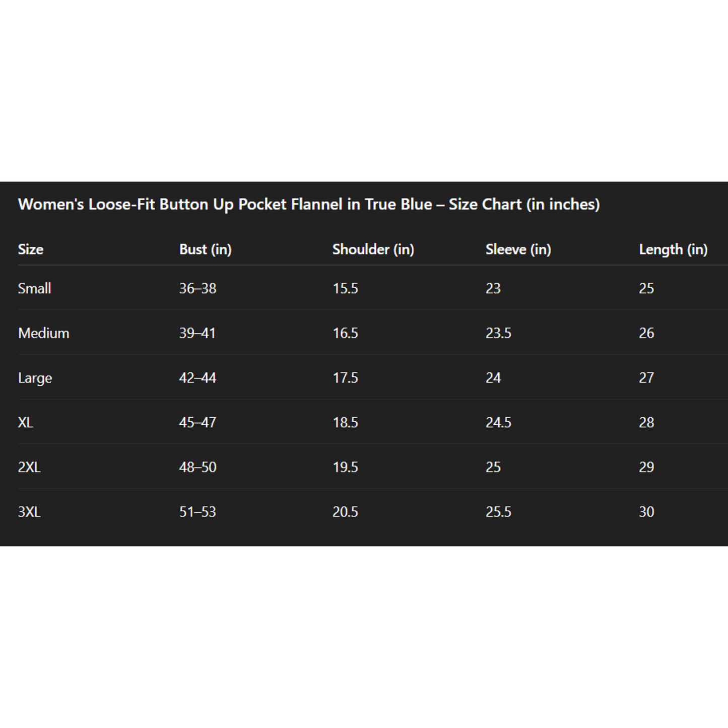Click the 36–38 bust measurement cell

(x=198, y=288)
